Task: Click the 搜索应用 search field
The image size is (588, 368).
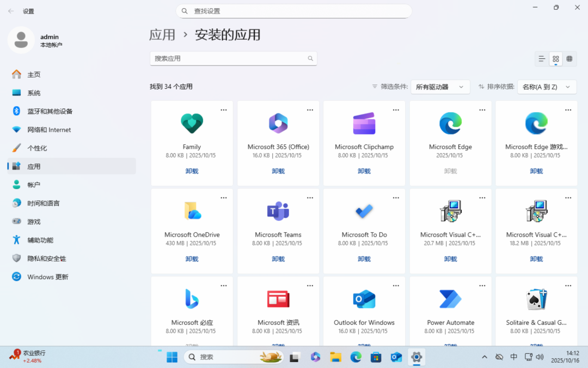Action: point(229,58)
